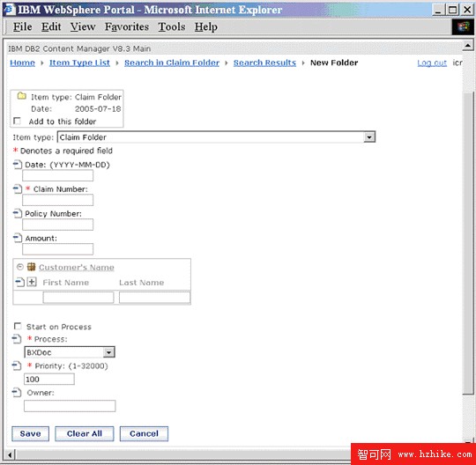The image size is (476, 465).
Task: Click the Clear All button
Action: [x=85, y=433]
